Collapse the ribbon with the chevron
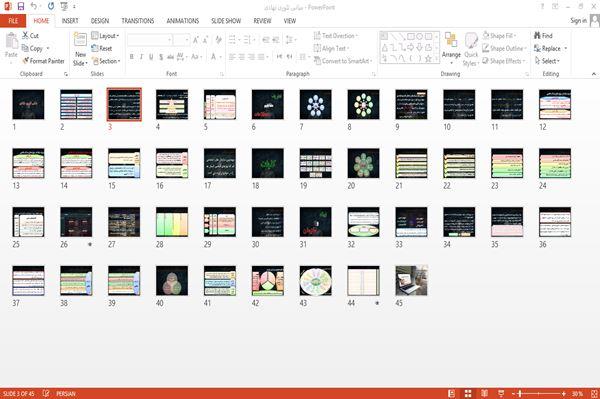 [594, 74]
